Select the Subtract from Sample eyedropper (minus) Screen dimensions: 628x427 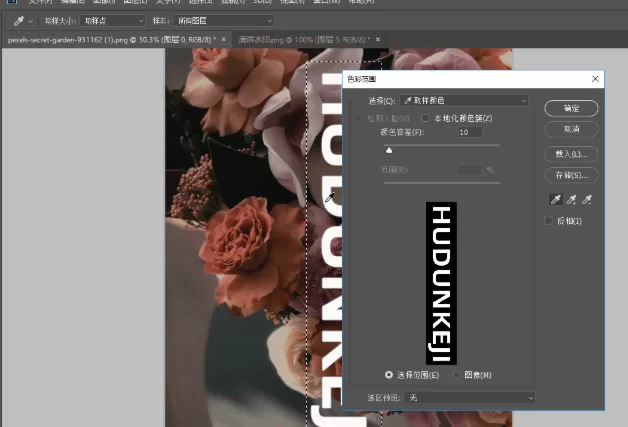pyautogui.click(x=587, y=199)
